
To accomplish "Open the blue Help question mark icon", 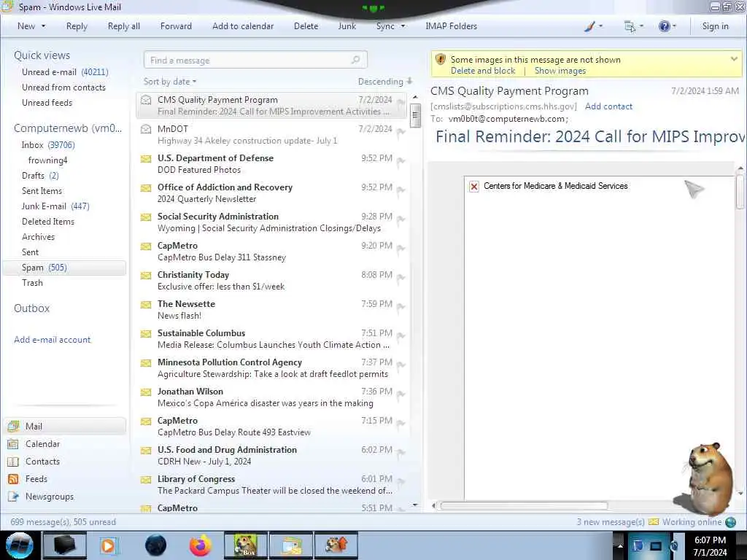I will pos(664,27).
